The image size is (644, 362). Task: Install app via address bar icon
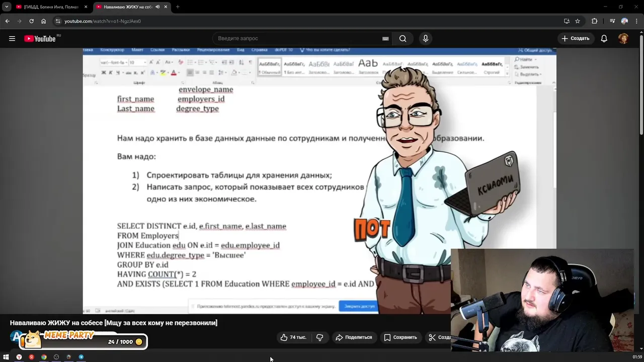567,21
